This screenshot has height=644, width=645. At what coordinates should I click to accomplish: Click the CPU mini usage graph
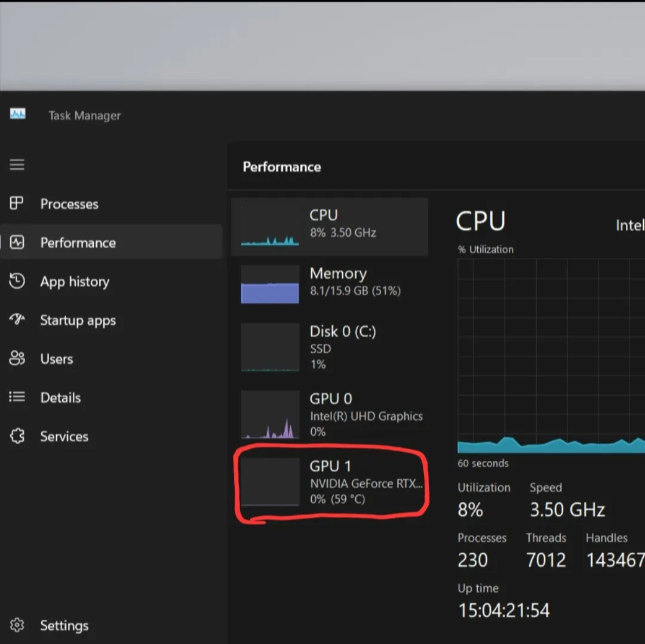[x=270, y=226]
